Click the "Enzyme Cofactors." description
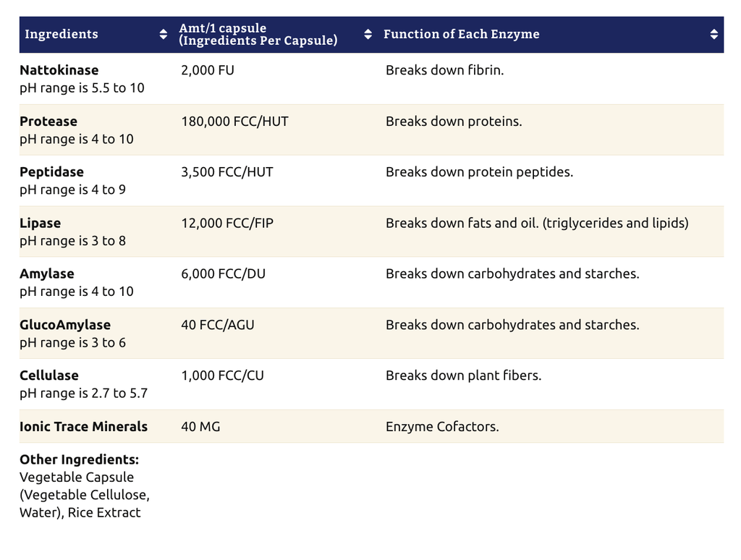The height and width of the screenshot is (560, 741). click(442, 427)
